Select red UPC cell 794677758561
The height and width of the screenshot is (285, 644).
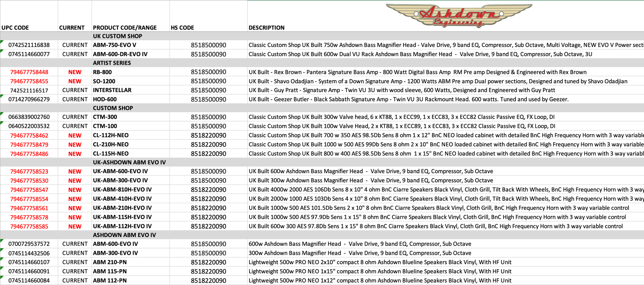29,208
